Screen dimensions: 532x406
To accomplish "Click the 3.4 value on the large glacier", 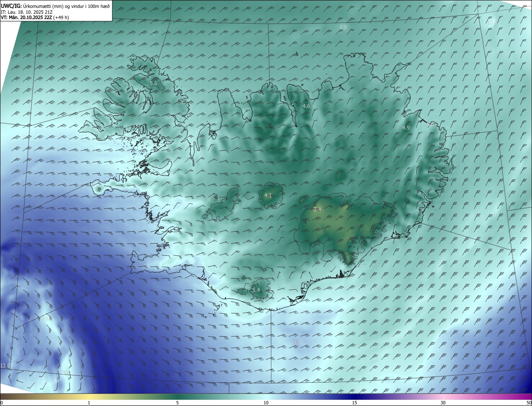I will coord(317,210).
